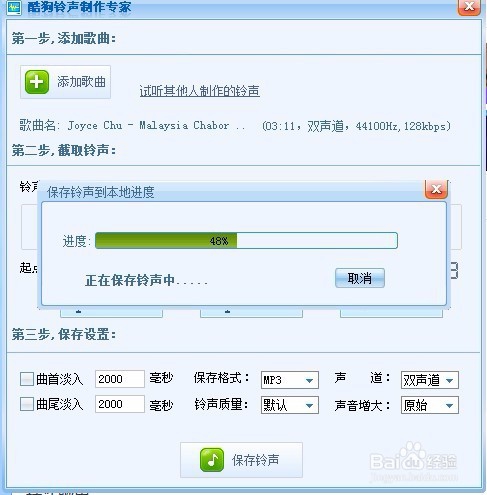This screenshot has width=487, height=495.
Task: Open the 保存格式 MP3 dropdown
Action: [x=290, y=380]
